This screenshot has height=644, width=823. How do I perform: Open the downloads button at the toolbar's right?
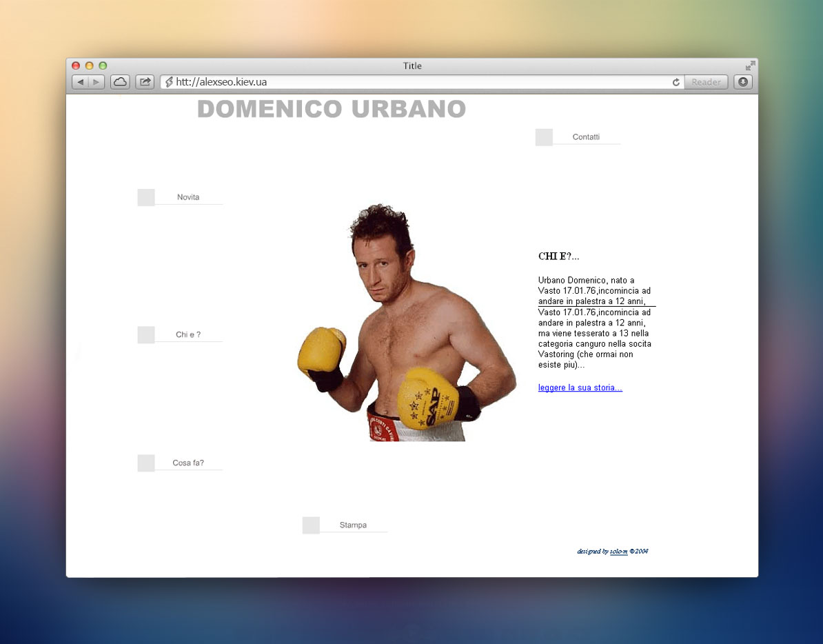click(x=742, y=82)
